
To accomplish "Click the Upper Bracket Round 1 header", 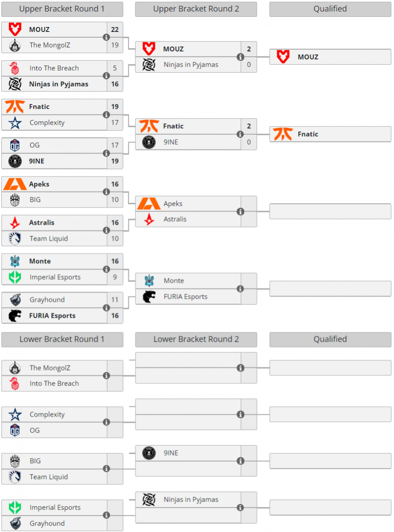I will [x=62, y=9].
